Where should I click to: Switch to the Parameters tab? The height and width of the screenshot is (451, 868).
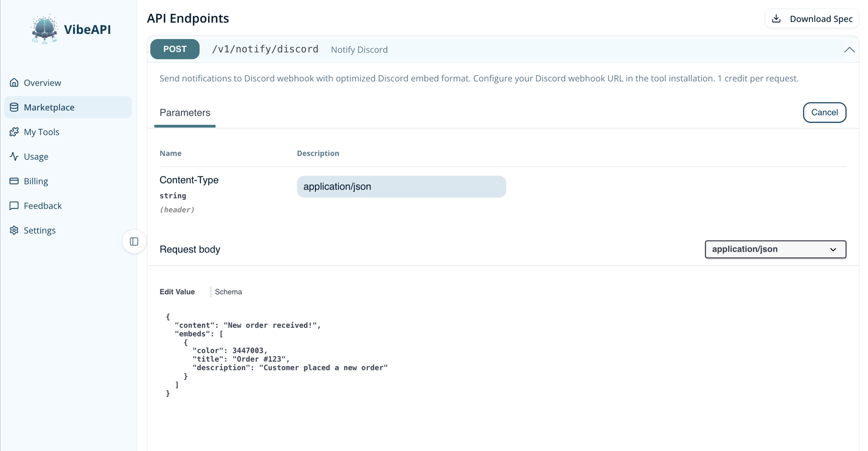click(184, 113)
